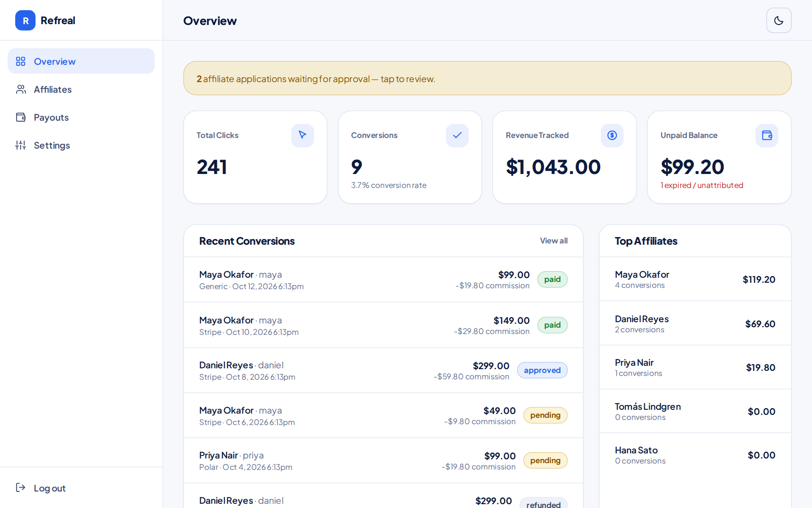Click the paid badge on the $99.00 Maya conversion
Screen dimensions: 812x508
[x=552, y=279]
